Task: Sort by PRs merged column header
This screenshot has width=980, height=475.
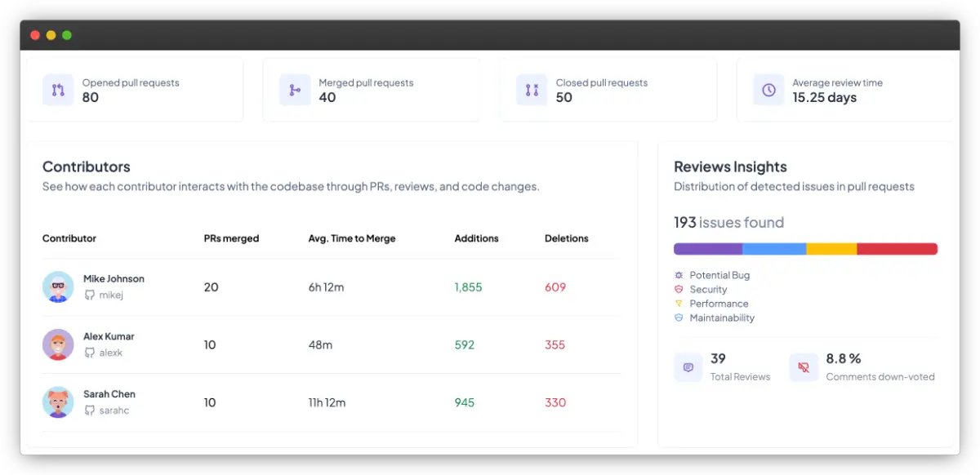Action: 231,238
